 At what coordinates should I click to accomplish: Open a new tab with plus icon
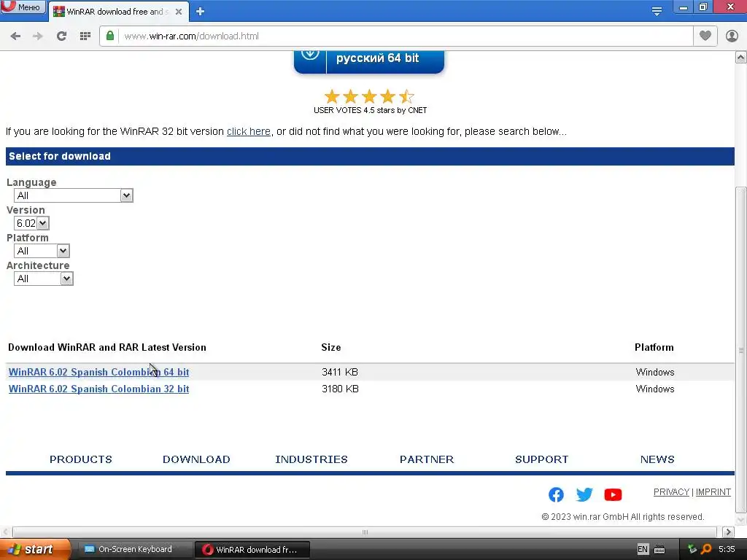[200, 12]
